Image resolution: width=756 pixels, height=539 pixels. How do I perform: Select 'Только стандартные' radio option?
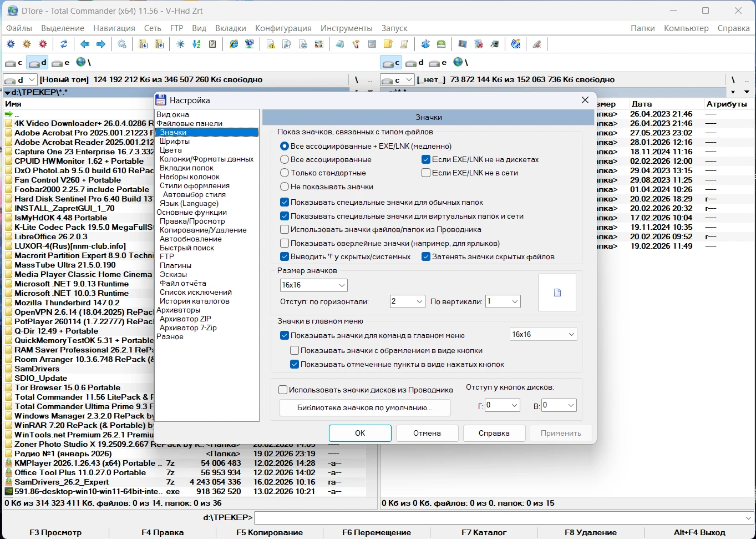coord(285,173)
